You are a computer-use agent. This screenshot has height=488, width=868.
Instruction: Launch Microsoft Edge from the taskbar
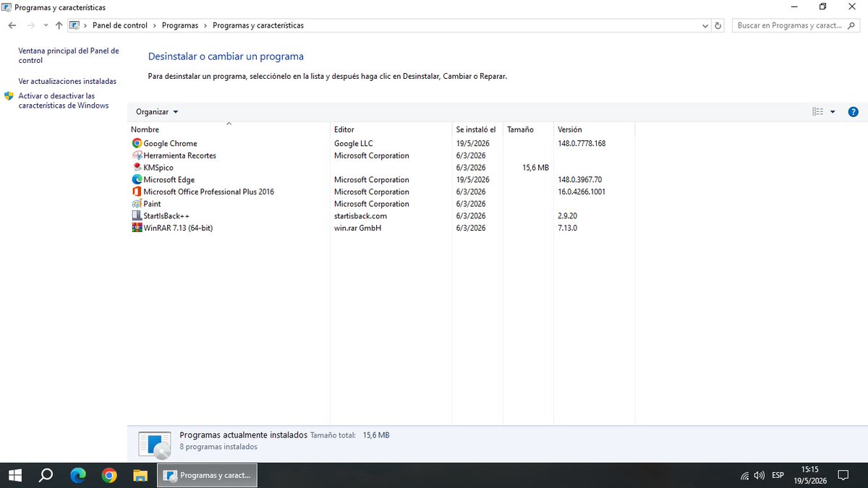(77, 475)
